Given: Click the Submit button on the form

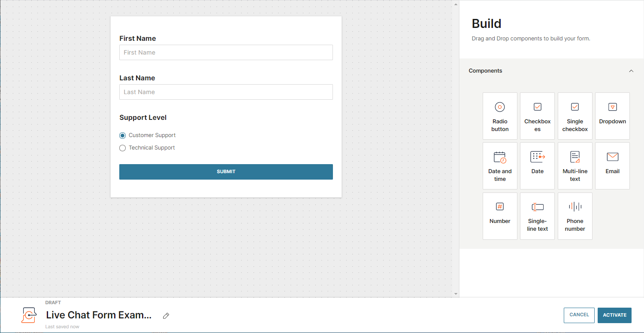Looking at the screenshot, I should [x=226, y=171].
